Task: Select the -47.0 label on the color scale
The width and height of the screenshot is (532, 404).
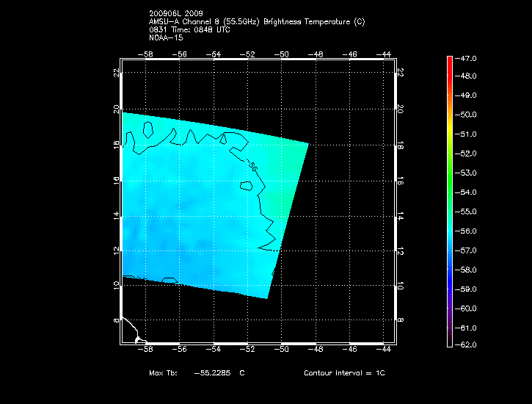Action: (x=468, y=57)
